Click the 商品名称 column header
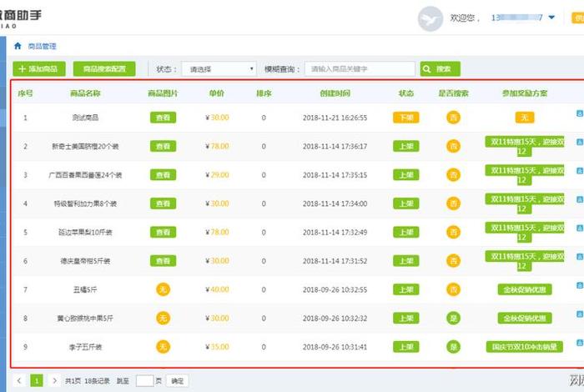The width and height of the screenshot is (584, 392). [85, 93]
